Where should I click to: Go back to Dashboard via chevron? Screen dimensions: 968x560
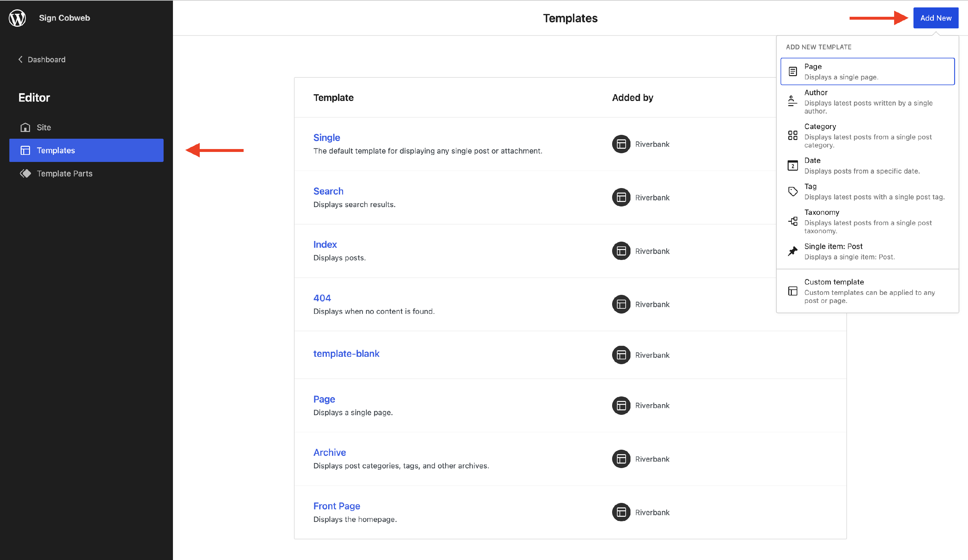(21, 60)
